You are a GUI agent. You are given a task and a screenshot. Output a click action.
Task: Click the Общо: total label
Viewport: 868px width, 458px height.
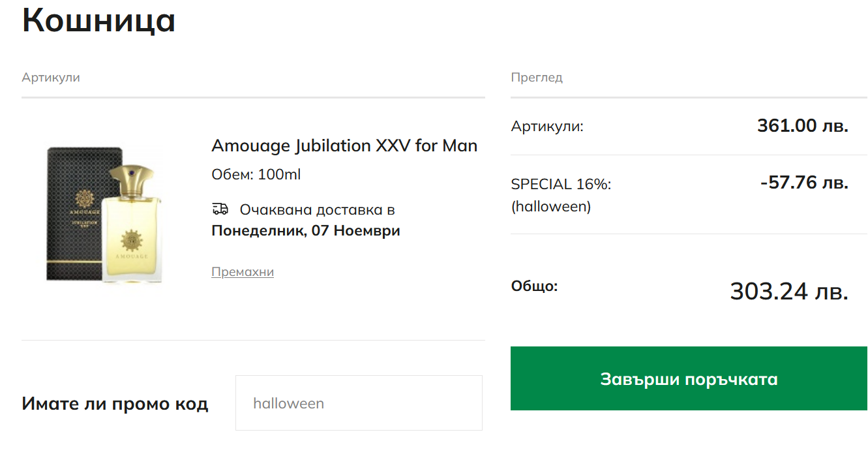pos(534,286)
